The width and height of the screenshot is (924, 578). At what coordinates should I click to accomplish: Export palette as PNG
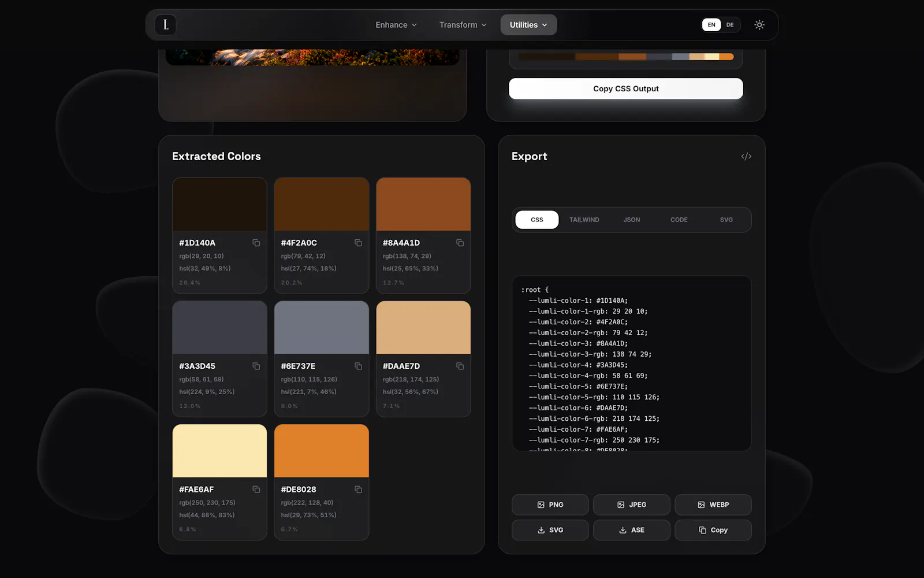550,505
